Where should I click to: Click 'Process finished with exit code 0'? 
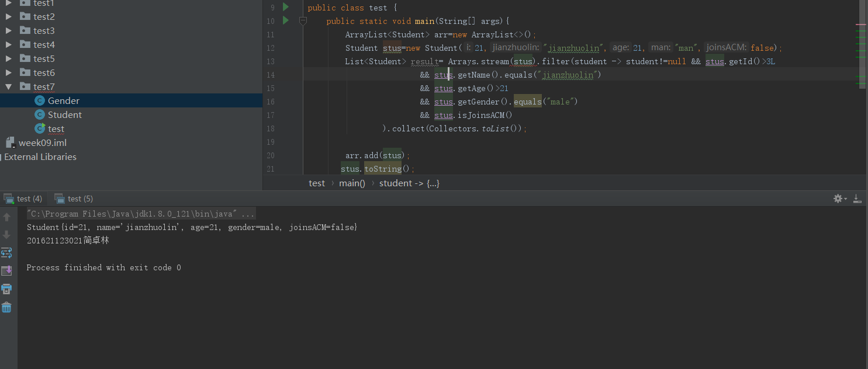[x=103, y=267]
